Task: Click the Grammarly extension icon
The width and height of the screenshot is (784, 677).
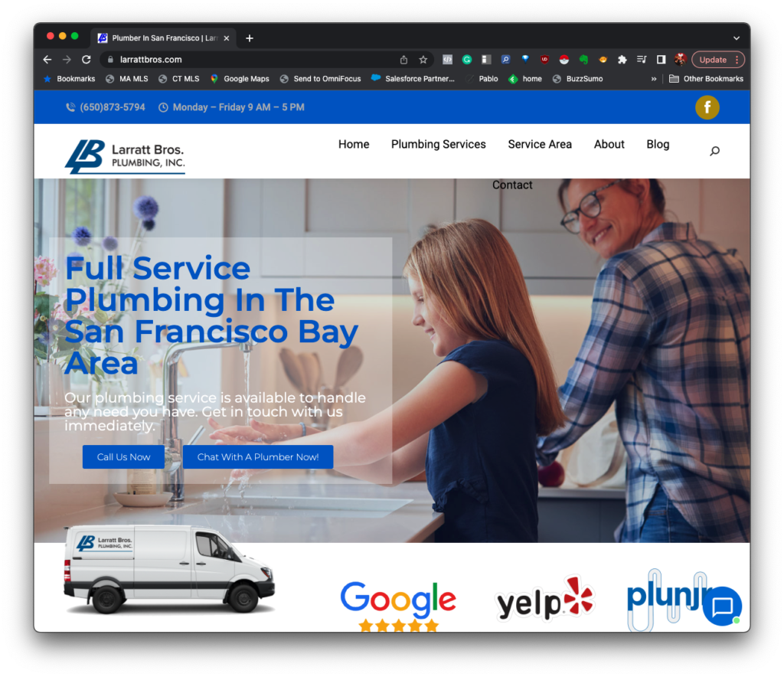Action: coord(467,60)
